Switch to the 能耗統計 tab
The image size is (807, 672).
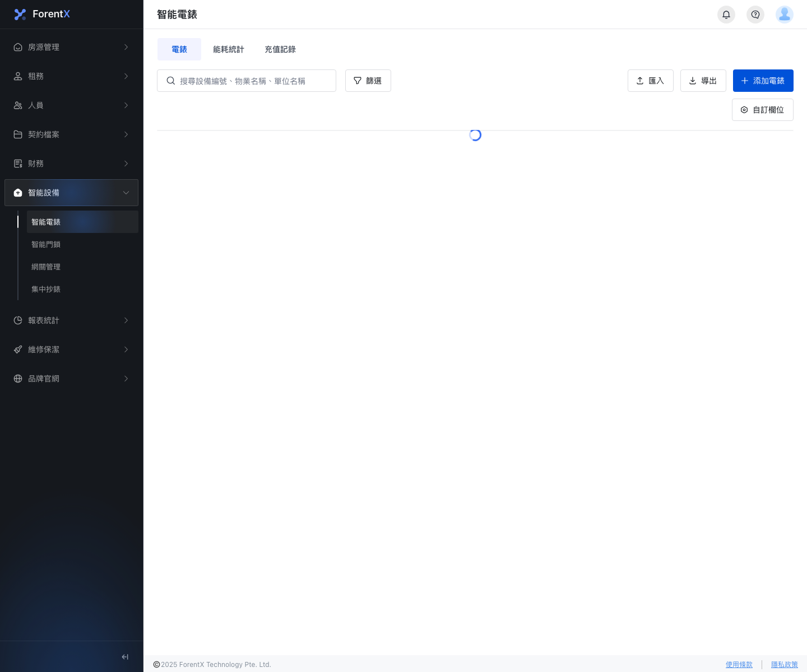click(229, 49)
